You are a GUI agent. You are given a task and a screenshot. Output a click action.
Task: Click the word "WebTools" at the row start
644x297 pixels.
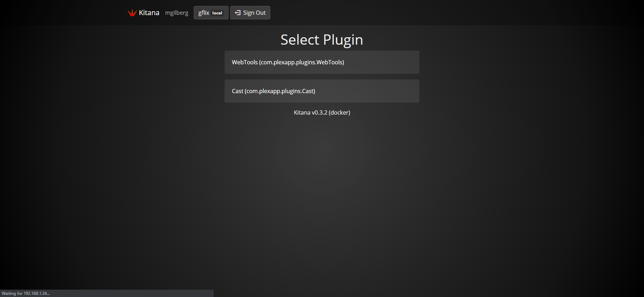click(245, 62)
